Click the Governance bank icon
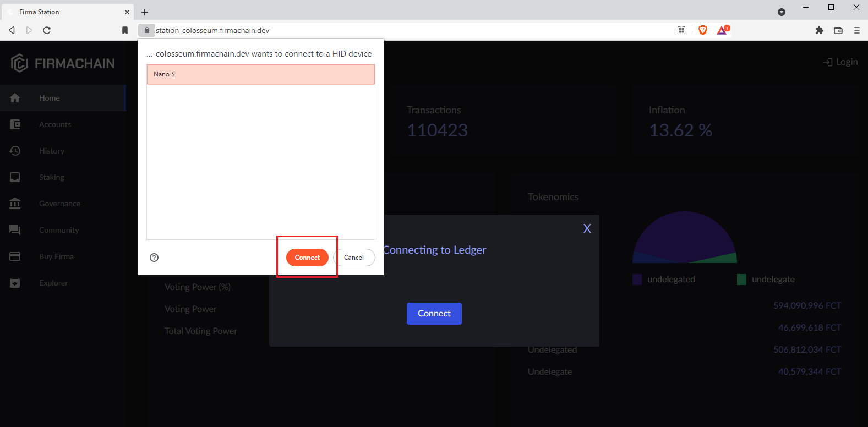Viewport: 868px width, 427px height. 15,204
